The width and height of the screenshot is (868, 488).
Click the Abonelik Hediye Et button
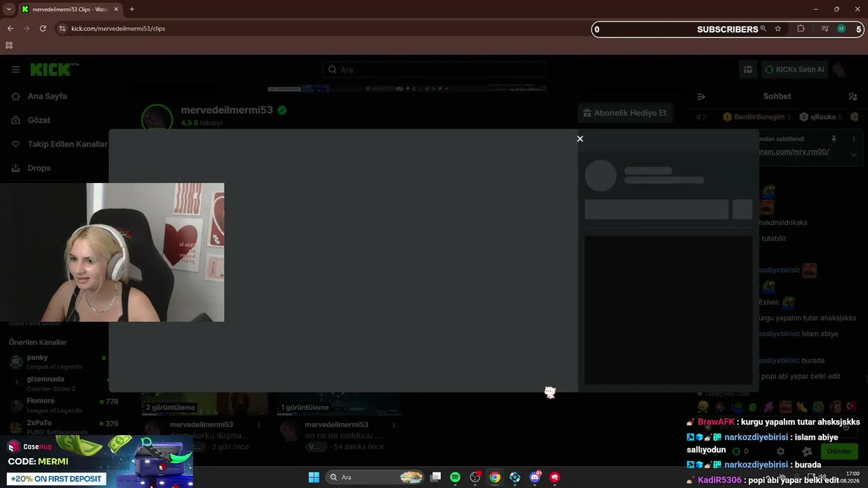click(625, 113)
